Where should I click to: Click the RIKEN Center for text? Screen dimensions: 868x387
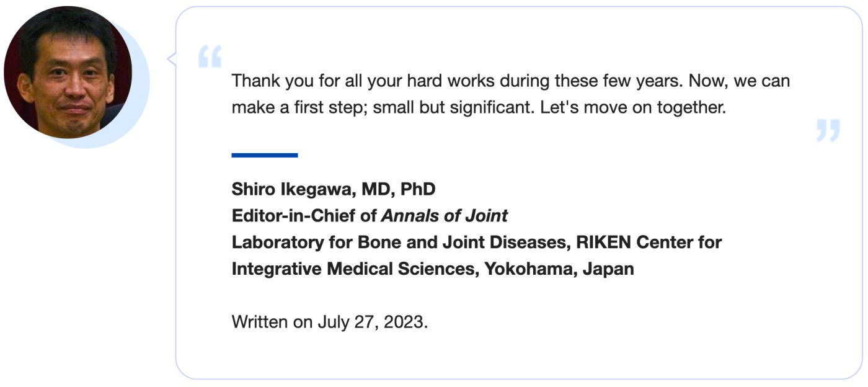click(649, 242)
